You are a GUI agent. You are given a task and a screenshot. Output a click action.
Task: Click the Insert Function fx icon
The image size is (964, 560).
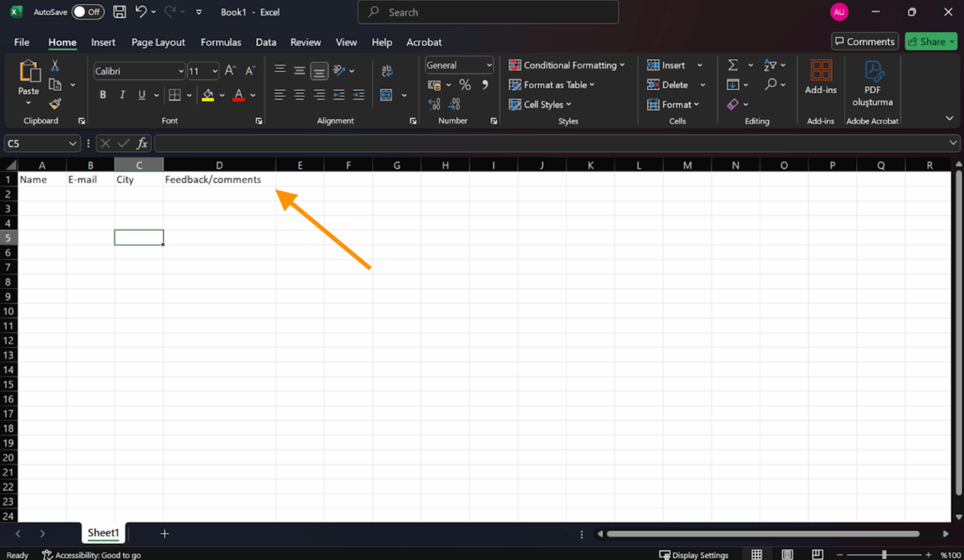coord(142,143)
